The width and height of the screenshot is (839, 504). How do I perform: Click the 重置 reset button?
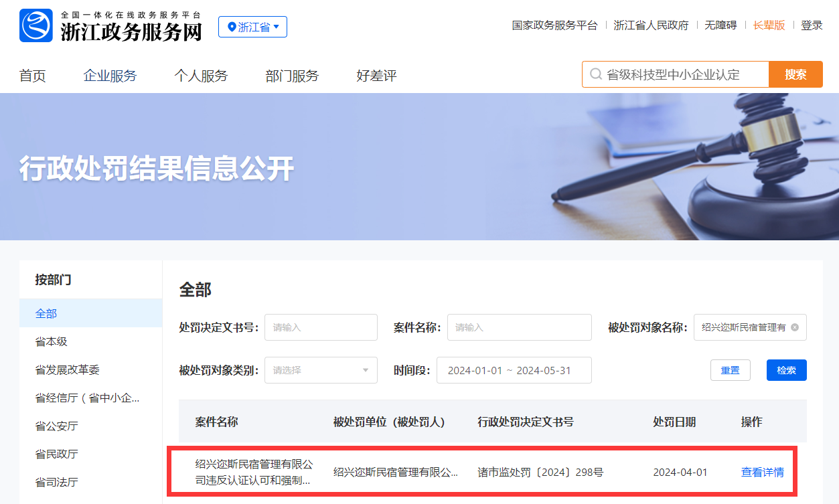coord(730,370)
